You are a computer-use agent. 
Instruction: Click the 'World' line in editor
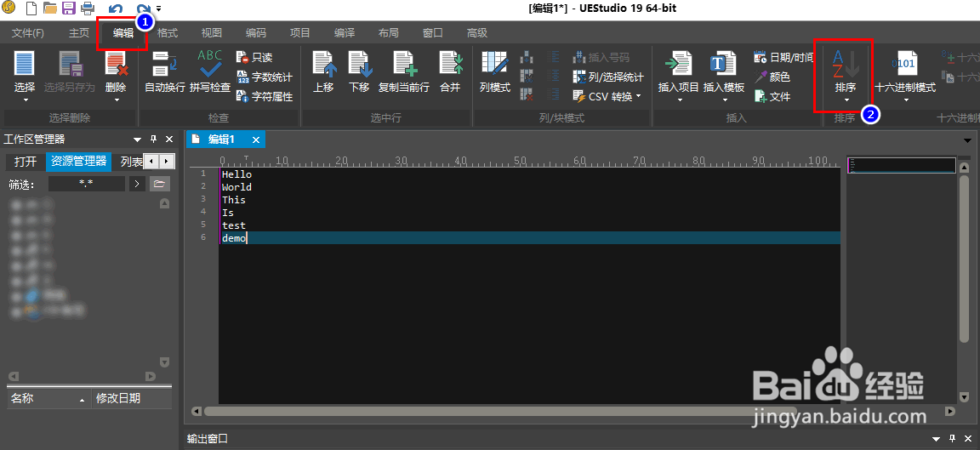point(236,187)
